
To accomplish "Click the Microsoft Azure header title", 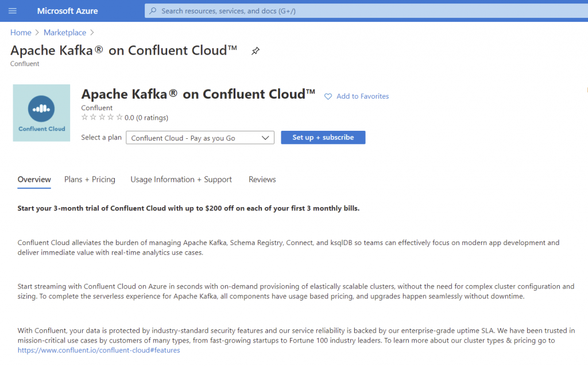I will 67,11.
